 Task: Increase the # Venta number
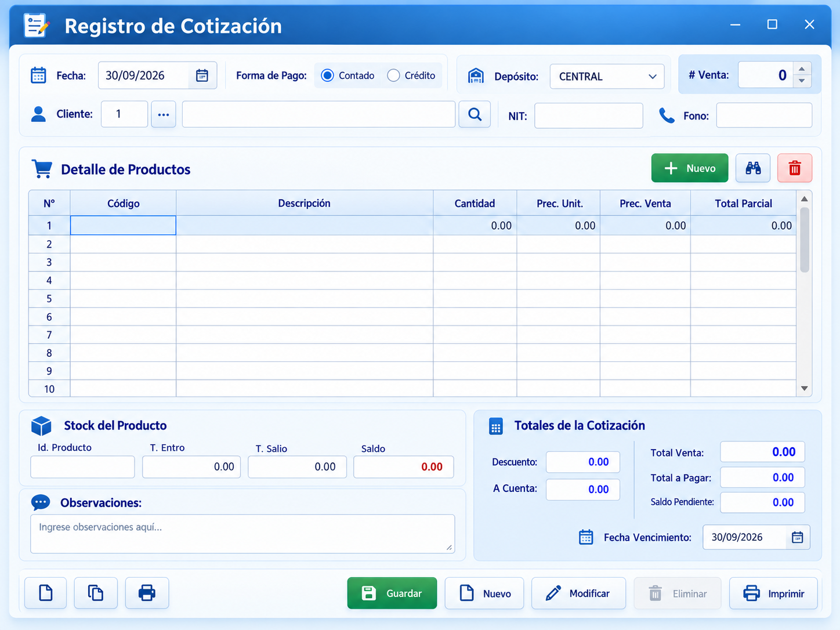click(x=802, y=69)
